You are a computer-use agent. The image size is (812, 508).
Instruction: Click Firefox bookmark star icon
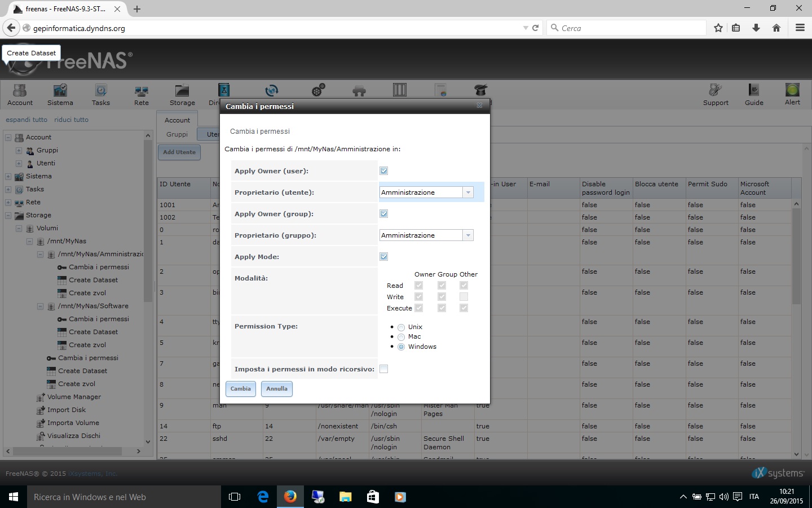718,28
